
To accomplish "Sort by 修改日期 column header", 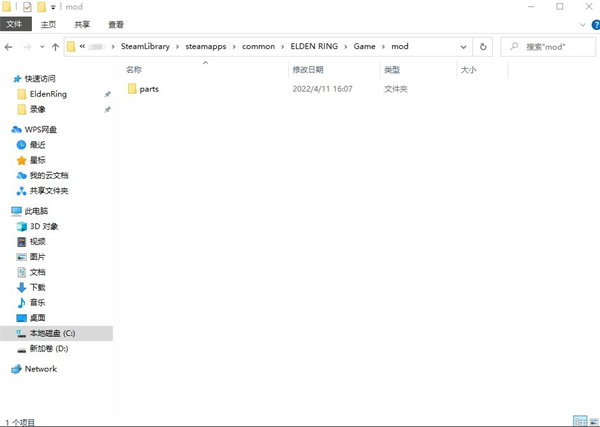I will pyautogui.click(x=308, y=70).
